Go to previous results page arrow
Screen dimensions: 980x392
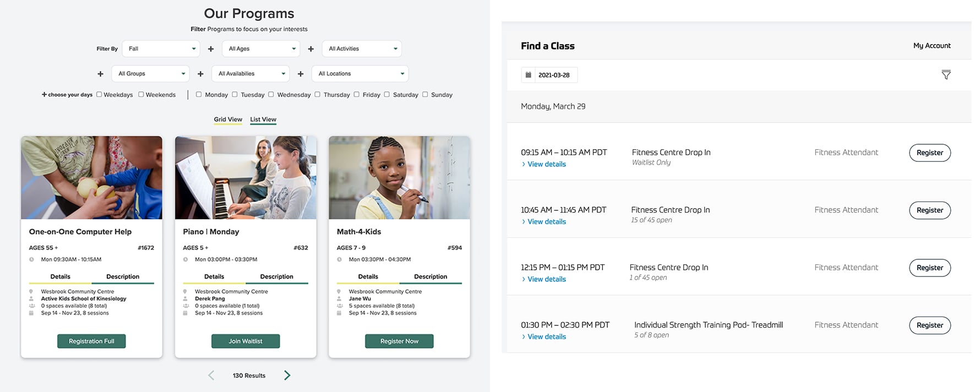(211, 375)
